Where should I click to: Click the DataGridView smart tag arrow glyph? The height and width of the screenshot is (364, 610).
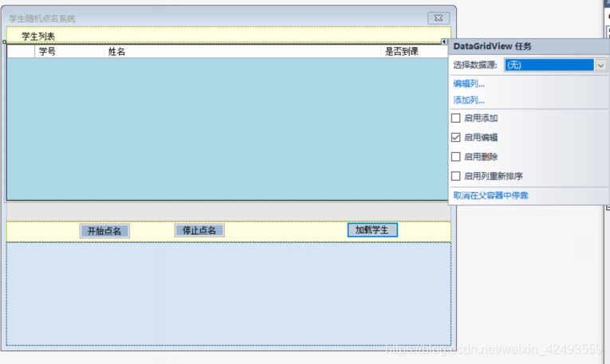tap(444, 41)
